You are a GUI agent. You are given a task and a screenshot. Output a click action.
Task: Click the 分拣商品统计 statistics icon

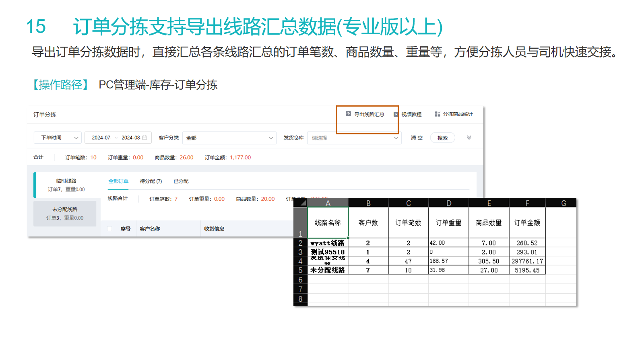coord(438,114)
